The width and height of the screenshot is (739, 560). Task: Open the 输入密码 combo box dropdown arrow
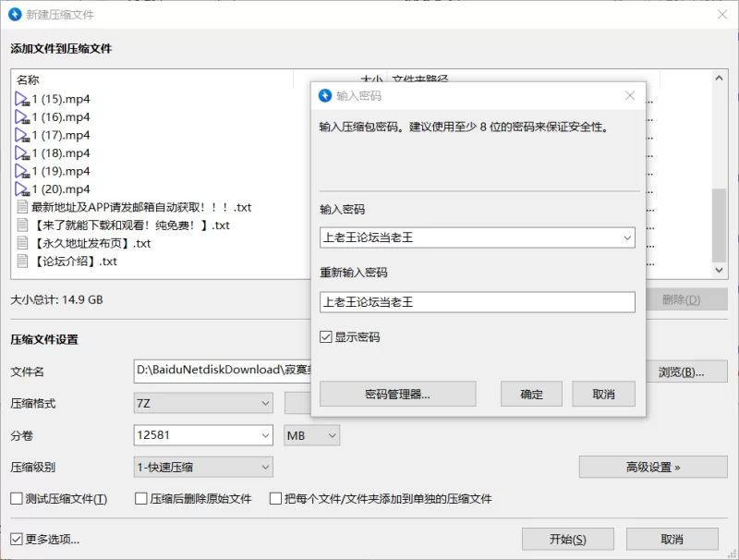[x=627, y=237]
